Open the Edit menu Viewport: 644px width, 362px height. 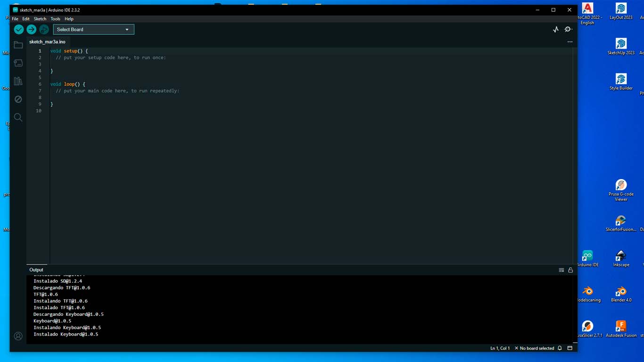(26, 19)
